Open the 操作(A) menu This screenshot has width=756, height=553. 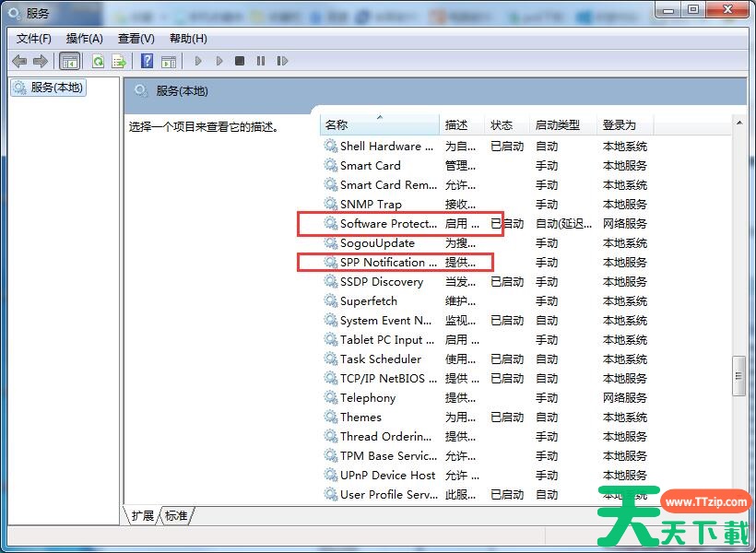tap(85, 39)
